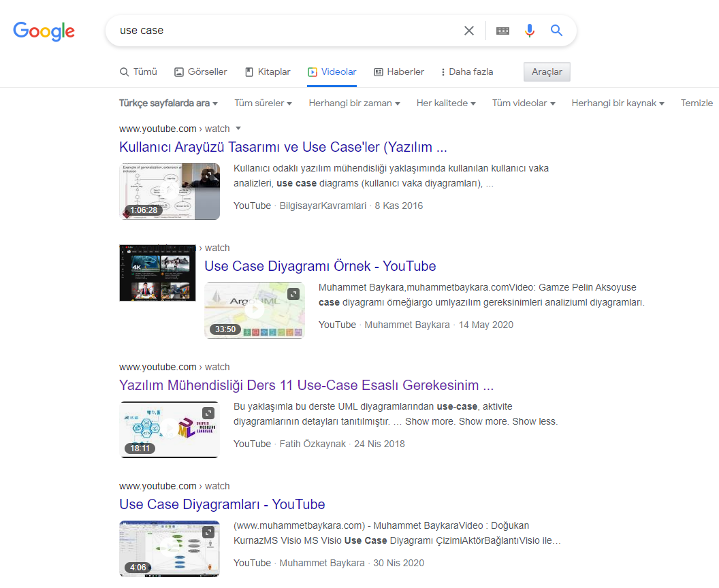719x588 pixels.
Task: Click 1:06:28 duration badge
Action: tap(144, 210)
